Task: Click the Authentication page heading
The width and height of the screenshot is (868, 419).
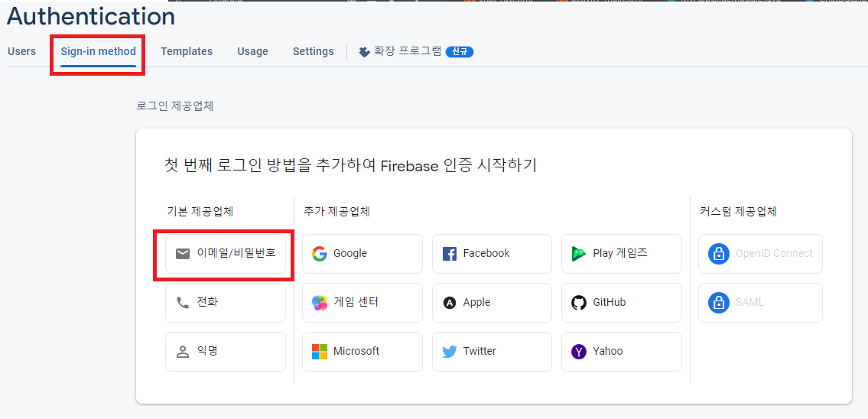Action: click(91, 17)
